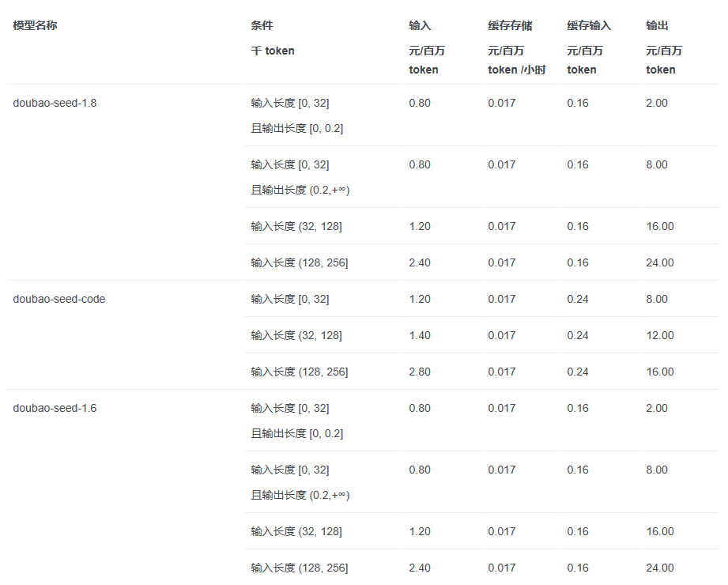Click the 千 token unit subheader
728x585 pixels.
(273, 51)
